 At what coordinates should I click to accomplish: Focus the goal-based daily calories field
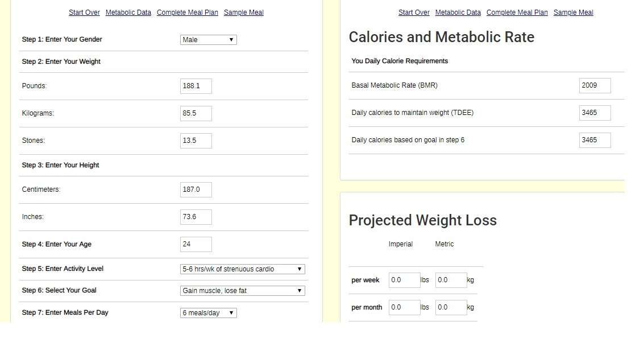595,140
